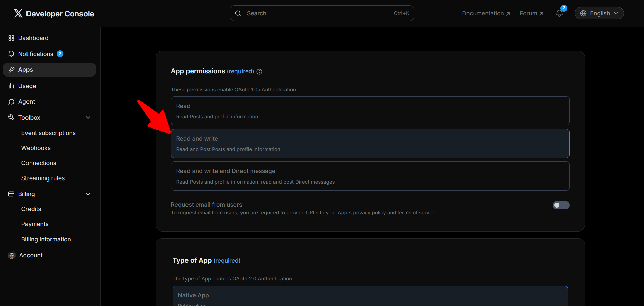Open the Account sidebar item
The width and height of the screenshot is (644, 306).
[49, 255]
